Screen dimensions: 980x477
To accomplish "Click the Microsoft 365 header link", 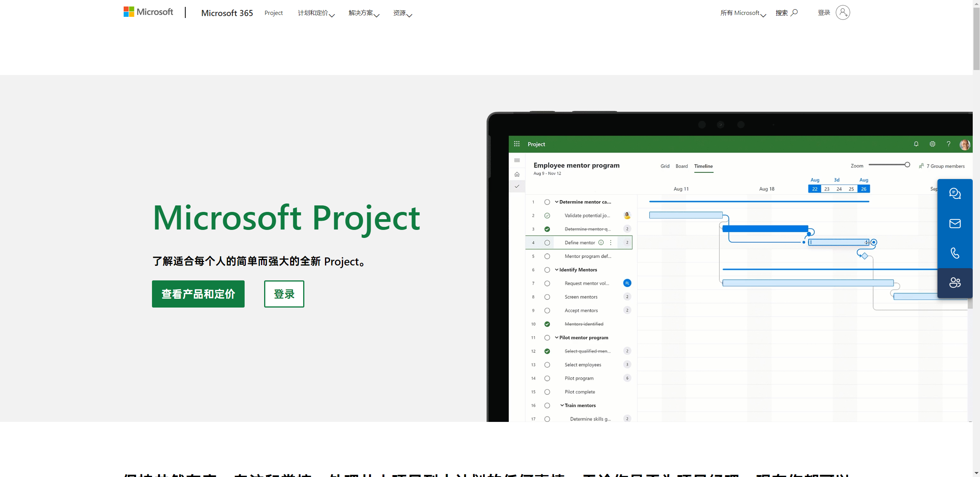I will [227, 13].
